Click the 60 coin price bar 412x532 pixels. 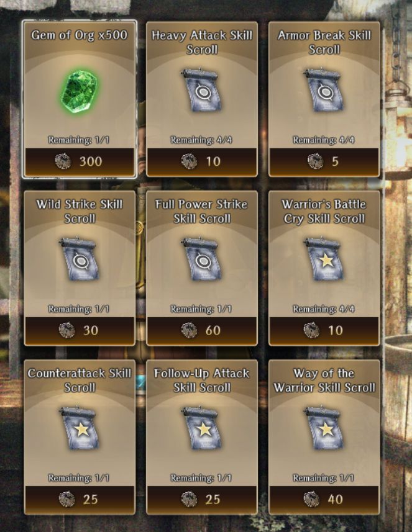[x=202, y=330]
